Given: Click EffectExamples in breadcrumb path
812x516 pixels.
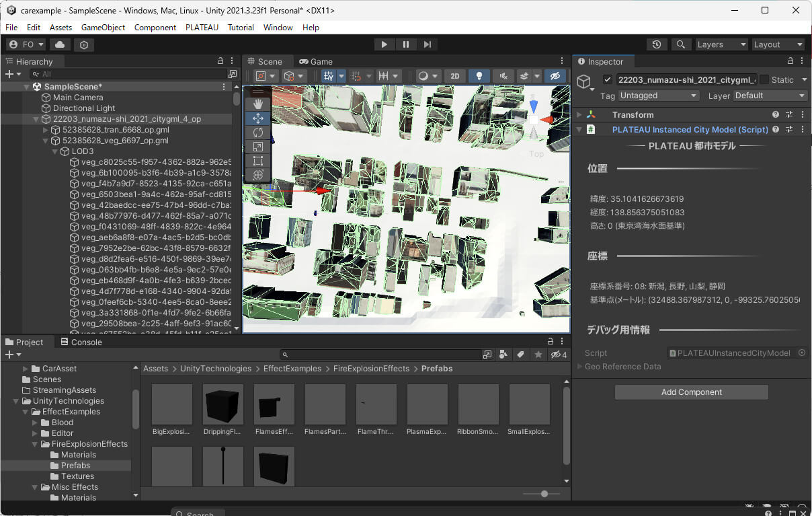Looking at the screenshot, I should tap(292, 369).
